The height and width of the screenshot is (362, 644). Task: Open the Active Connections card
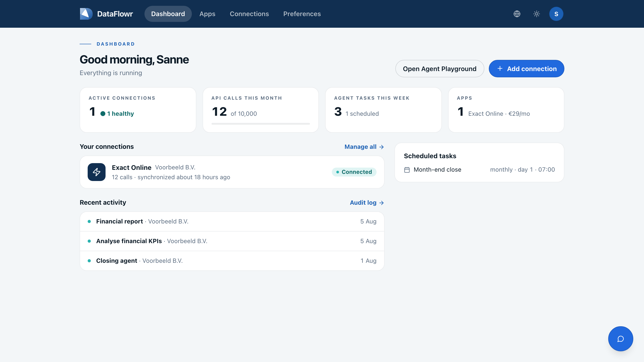[x=138, y=110]
